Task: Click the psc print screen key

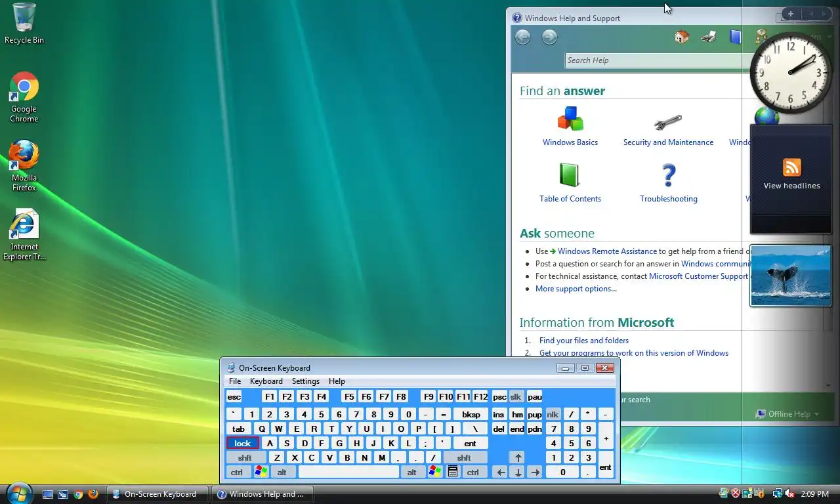Action: point(499,396)
